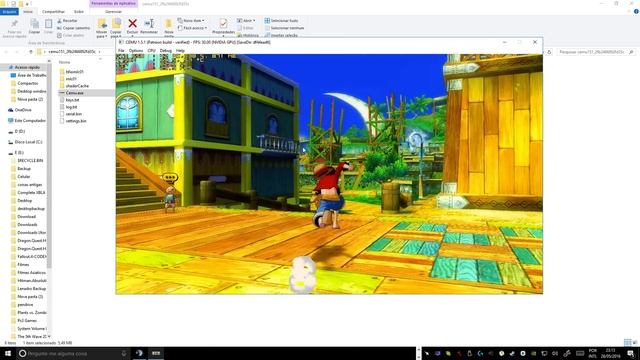Open the Action Center notification icon
The height and width of the screenshot is (360, 640).
tap(631, 353)
